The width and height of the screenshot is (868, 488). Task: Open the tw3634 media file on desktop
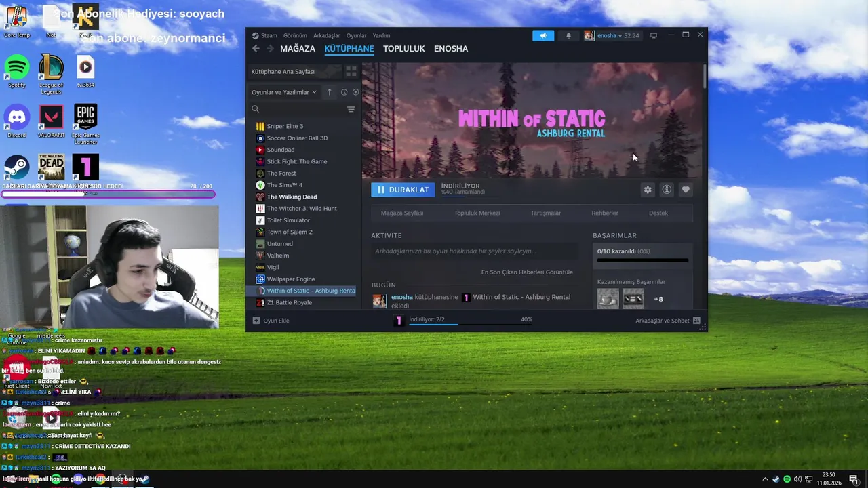point(85,71)
